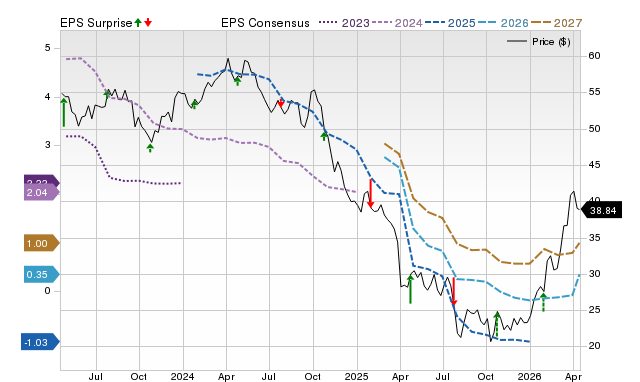This screenshot has height=382, width=640.
Task: Click the small red surprise arrow after Jul 2024
Action: pos(281,103)
